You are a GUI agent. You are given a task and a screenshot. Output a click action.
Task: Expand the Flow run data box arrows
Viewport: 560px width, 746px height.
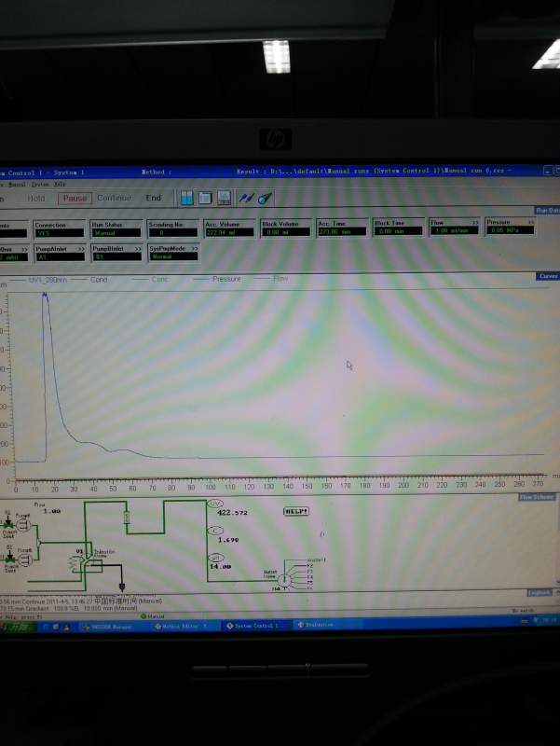tap(475, 223)
